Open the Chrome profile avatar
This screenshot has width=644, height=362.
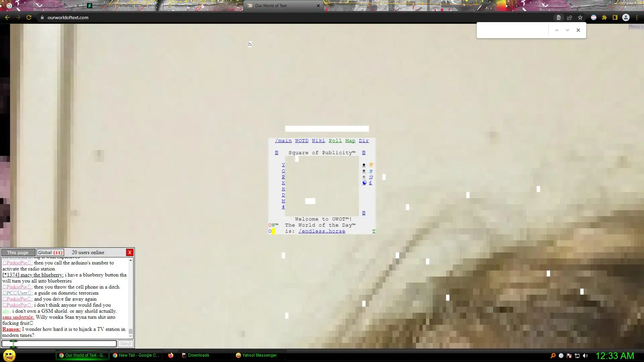(x=626, y=17)
